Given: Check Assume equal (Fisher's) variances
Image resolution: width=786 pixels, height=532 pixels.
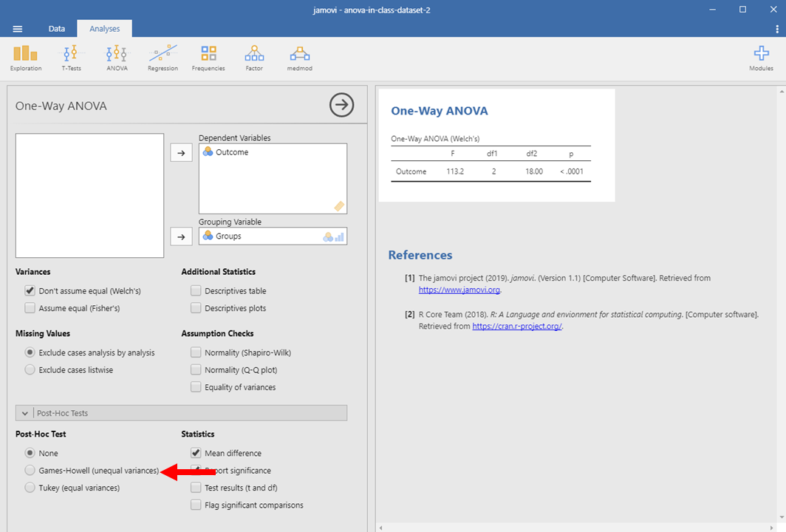Looking at the screenshot, I should click(x=30, y=308).
